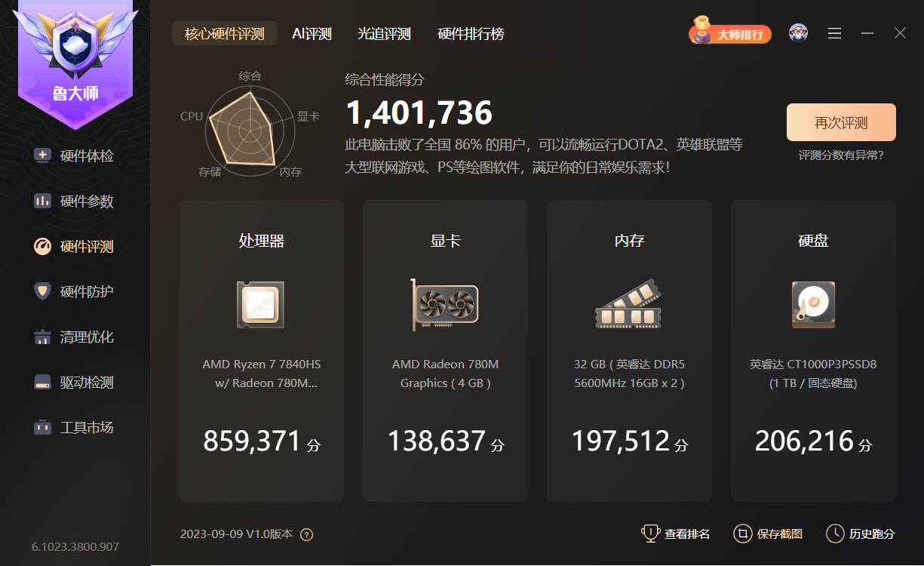Image resolution: width=924 pixels, height=566 pixels.
Task: Click the 英睿达 CT1000P3PSSD8 drive description
Action: (x=813, y=374)
